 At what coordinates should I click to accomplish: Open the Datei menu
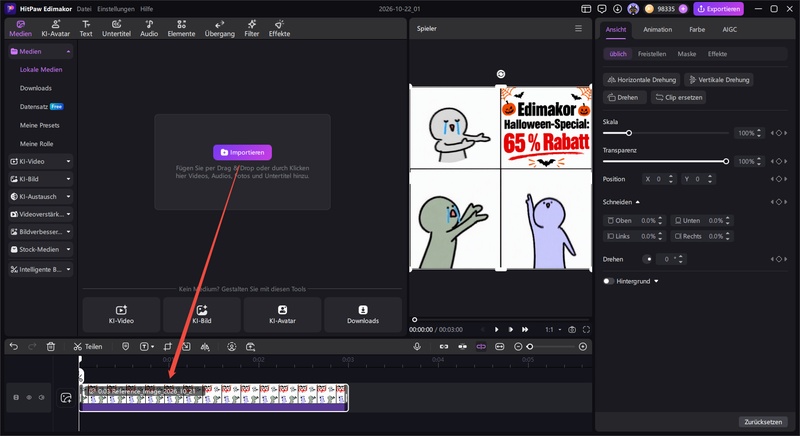pyautogui.click(x=84, y=9)
